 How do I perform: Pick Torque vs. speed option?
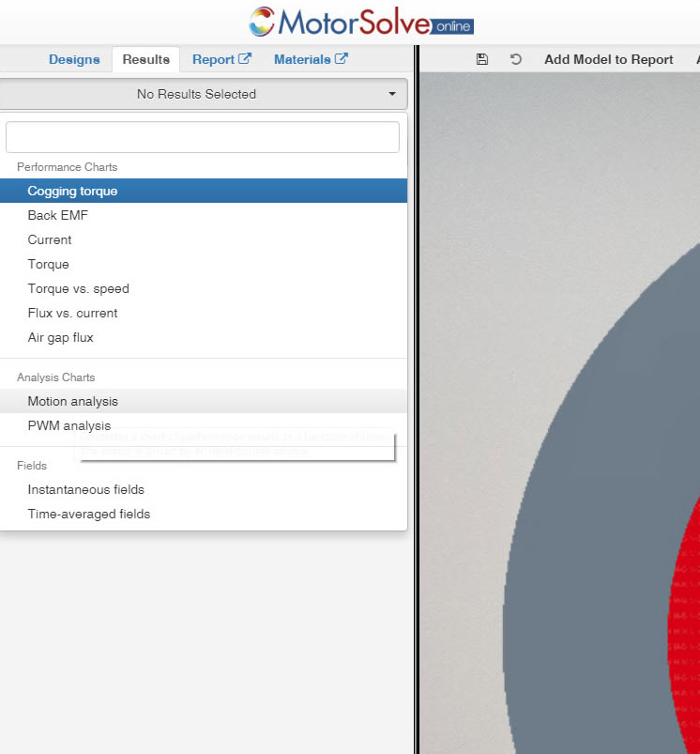pos(204,288)
